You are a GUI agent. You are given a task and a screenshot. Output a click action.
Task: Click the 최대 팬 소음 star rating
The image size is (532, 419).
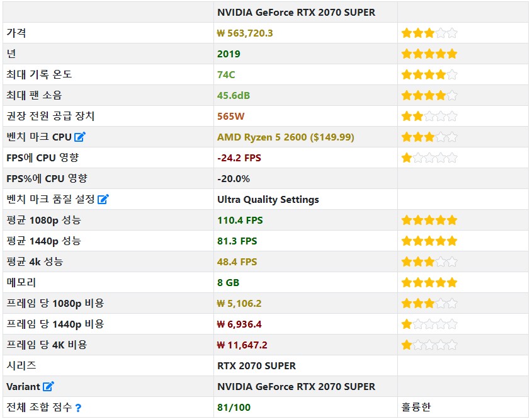click(x=429, y=95)
